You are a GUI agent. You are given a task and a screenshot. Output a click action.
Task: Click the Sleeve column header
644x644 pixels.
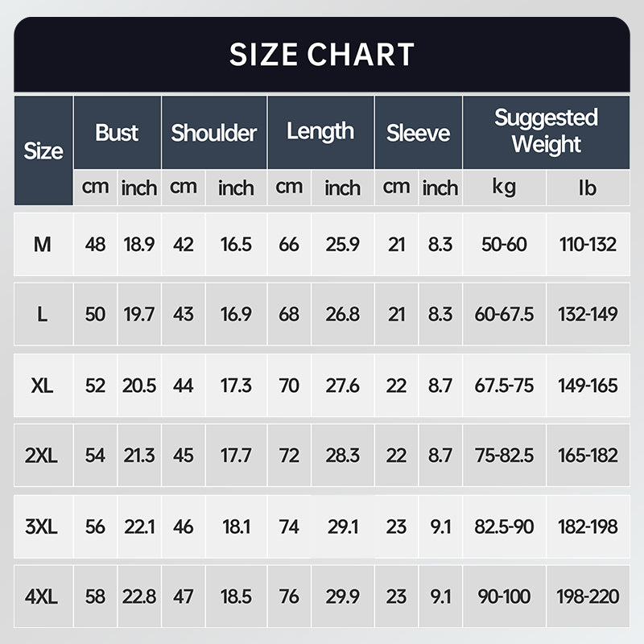click(418, 133)
